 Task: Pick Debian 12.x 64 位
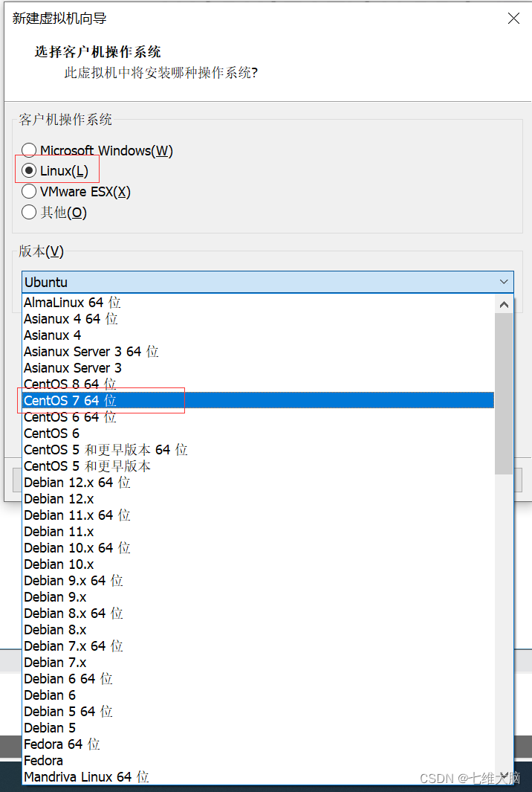259,483
